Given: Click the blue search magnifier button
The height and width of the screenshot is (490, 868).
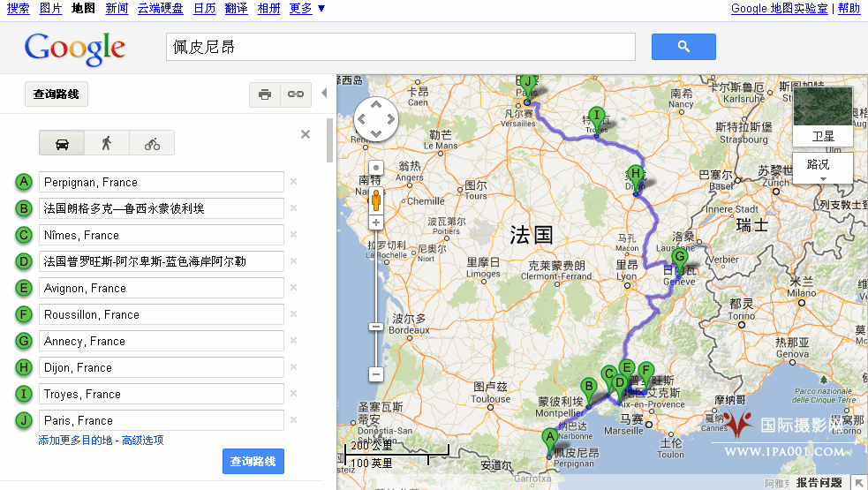Looking at the screenshot, I should [x=683, y=47].
